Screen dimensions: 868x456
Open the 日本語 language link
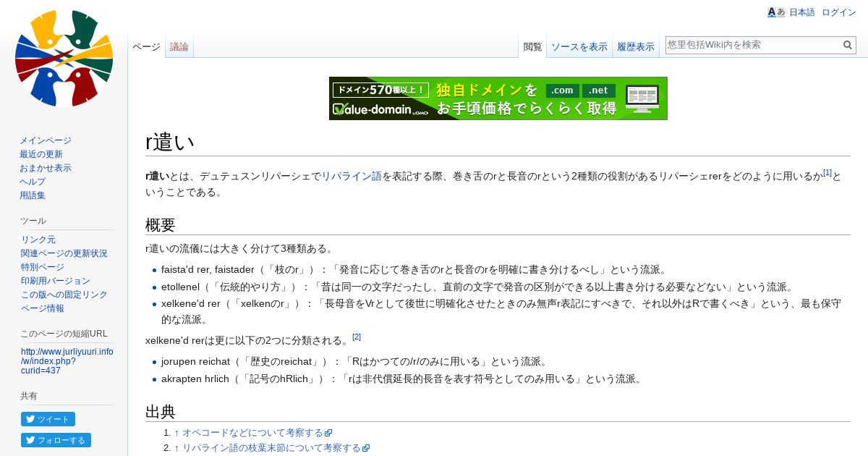pos(801,12)
